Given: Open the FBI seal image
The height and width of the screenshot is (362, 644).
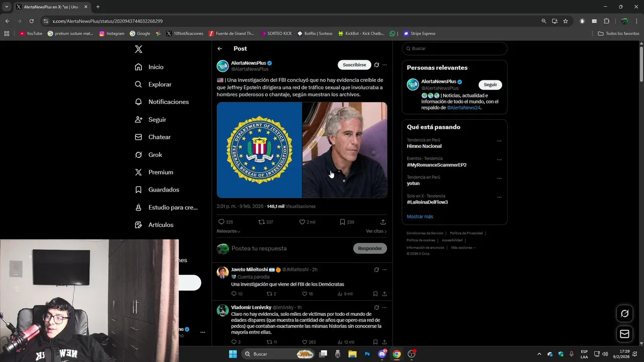Looking at the screenshot, I should tap(259, 150).
